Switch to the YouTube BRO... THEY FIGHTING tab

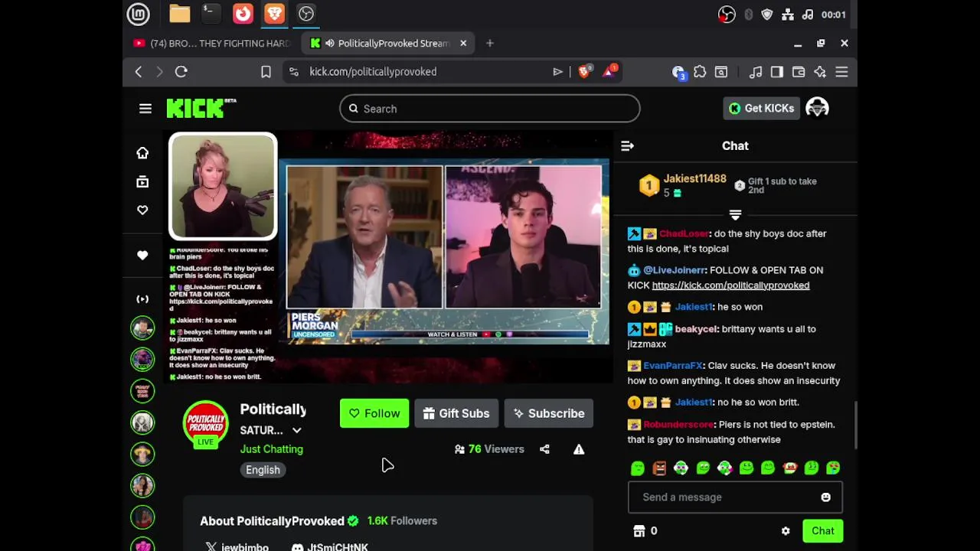(x=212, y=43)
